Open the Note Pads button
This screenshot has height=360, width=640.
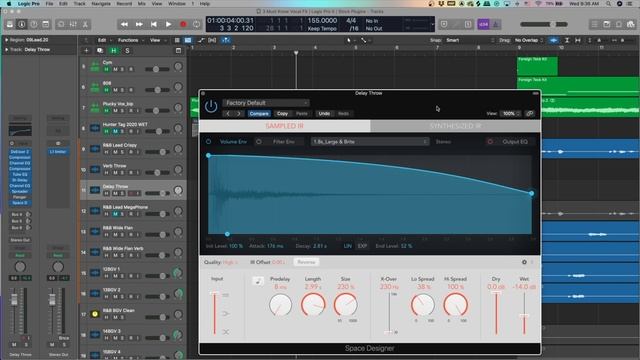[607, 24]
